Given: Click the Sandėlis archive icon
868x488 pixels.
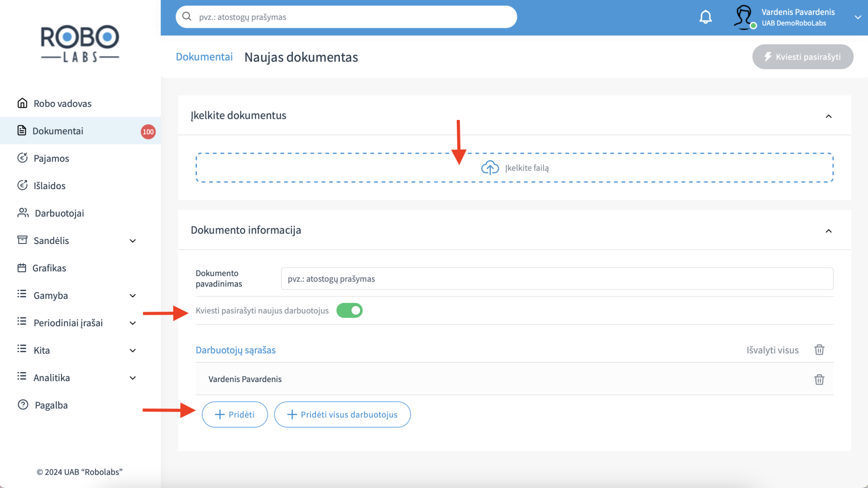Looking at the screenshot, I should click(22, 240).
